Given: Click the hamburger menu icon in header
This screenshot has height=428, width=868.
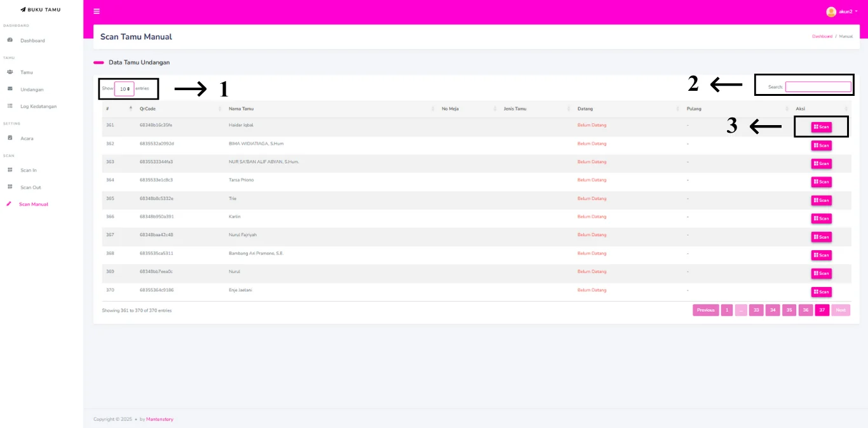Looking at the screenshot, I should 97,11.
